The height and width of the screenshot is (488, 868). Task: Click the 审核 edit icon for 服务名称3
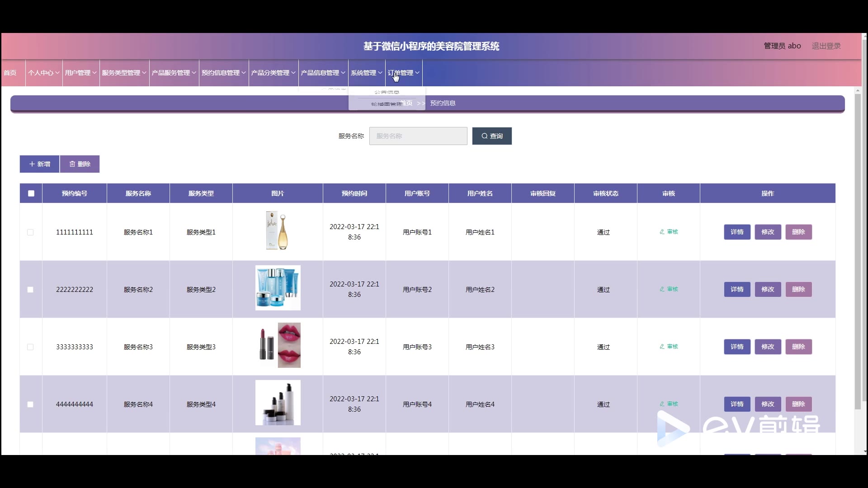[662, 347]
